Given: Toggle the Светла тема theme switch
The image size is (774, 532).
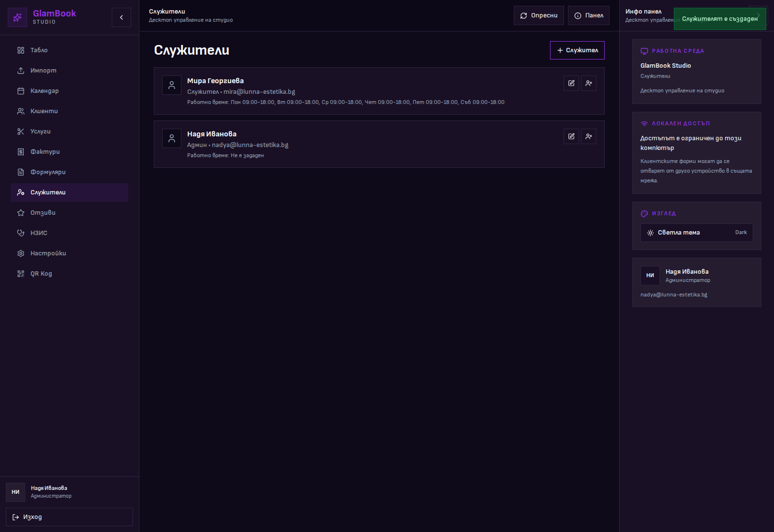Looking at the screenshot, I should point(697,233).
